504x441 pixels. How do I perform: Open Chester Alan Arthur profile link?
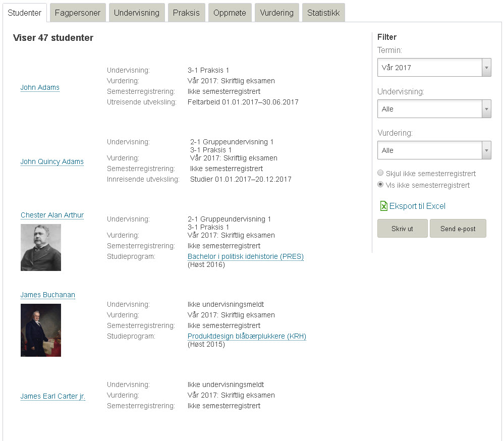[x=52, y=215]
